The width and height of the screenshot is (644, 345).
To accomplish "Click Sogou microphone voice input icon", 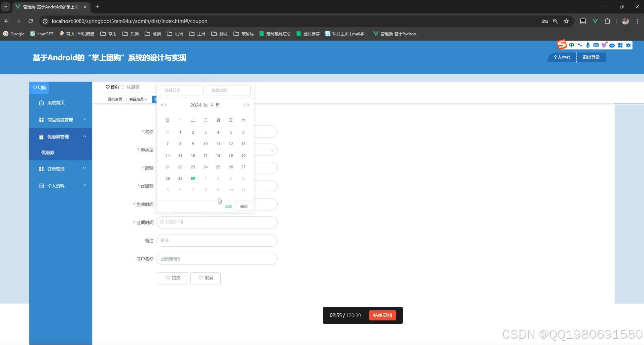I will [588, 45].
